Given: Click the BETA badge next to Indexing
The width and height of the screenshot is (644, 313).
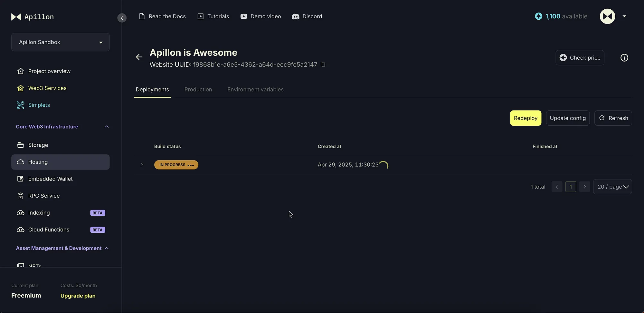Looking at the screenshot, I should click(x=98, y=213).
